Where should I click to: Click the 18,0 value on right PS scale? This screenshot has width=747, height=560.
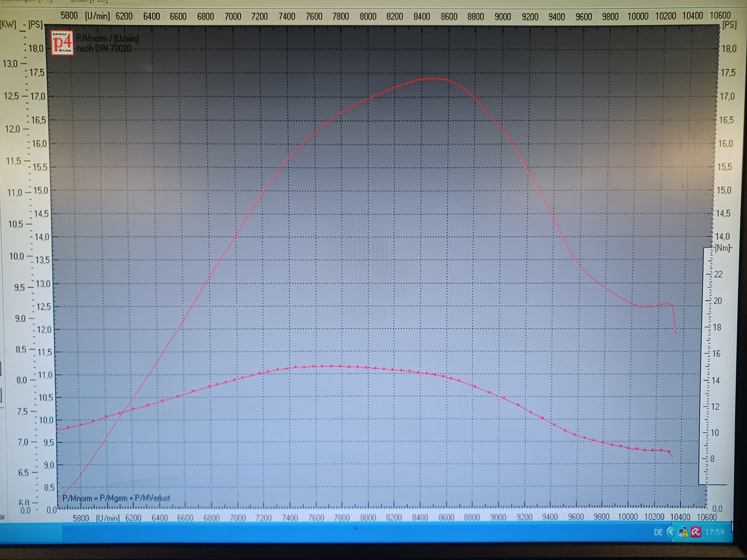pyautogui.click(x=729, y=49)
